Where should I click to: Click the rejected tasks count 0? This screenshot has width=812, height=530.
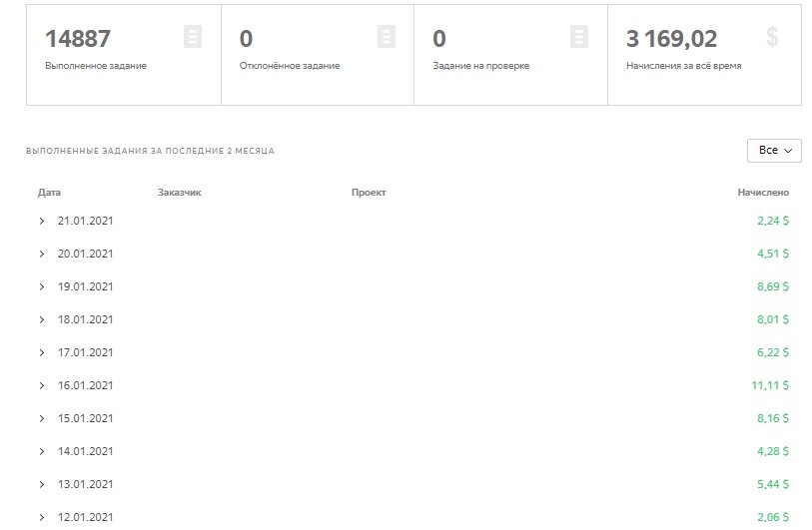(x=246, y=39)
